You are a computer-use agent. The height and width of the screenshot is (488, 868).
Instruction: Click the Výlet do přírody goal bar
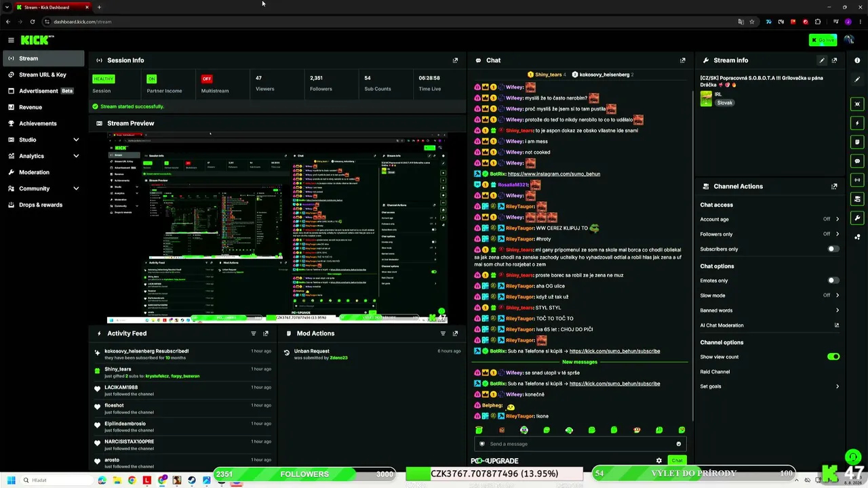tap(693, 474)
